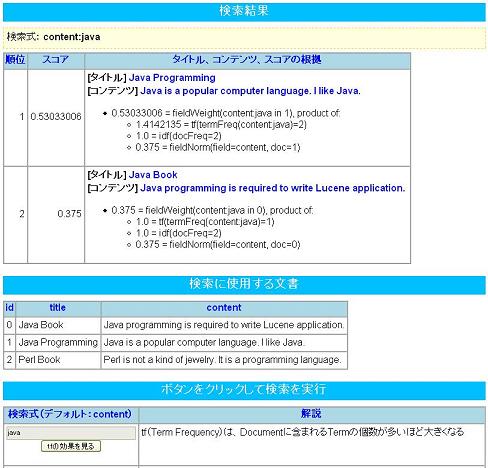Viewport: 488px width, 468px height.
Task: Click the second result's content about Lucene application
Action: click(273, 188)
